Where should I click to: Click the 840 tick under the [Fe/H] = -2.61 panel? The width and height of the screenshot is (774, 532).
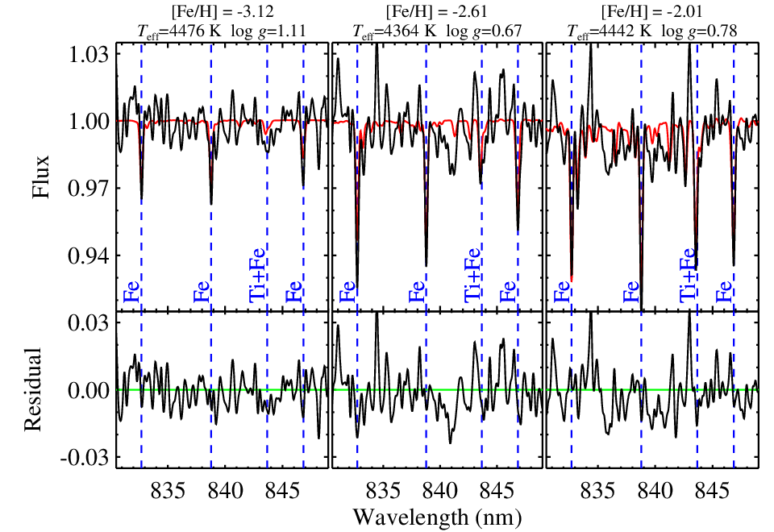point(440,491)
